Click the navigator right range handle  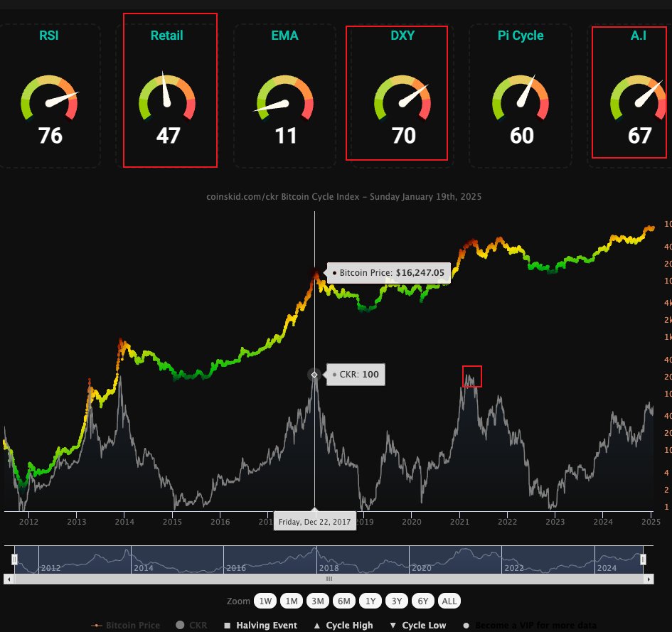click(643, 560)
